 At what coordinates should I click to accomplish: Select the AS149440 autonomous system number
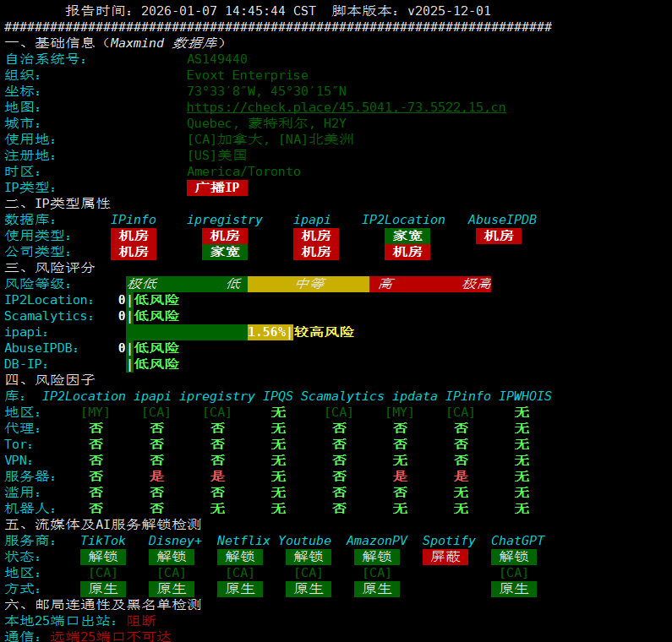(217, 59)
